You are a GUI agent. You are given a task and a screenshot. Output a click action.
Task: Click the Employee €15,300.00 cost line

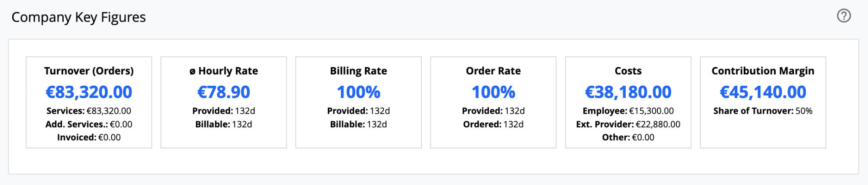[628, 111]
